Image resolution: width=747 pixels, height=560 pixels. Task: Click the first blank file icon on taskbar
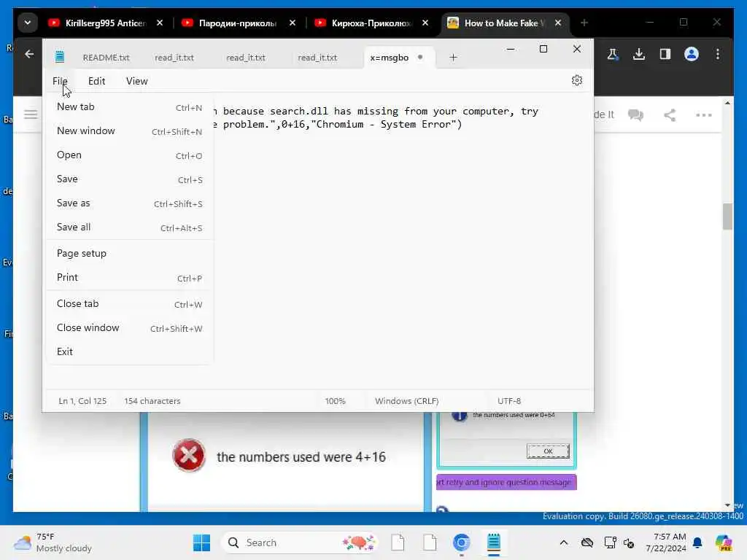tap(398, 542)
